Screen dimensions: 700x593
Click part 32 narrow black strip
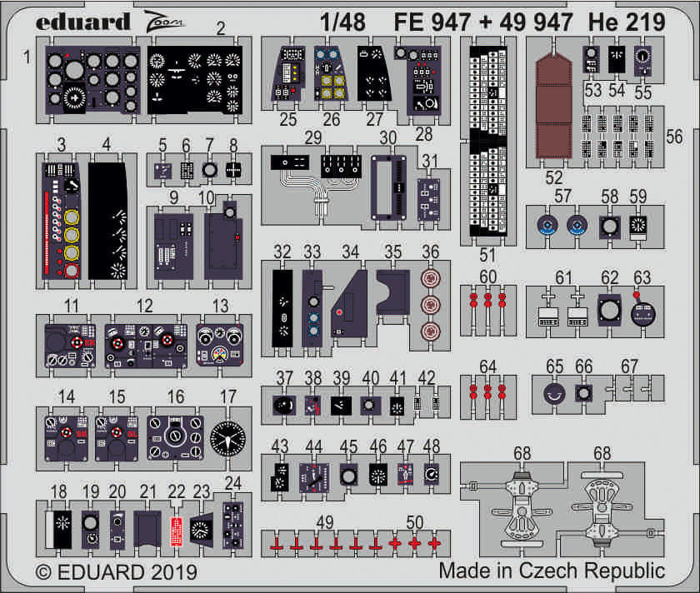click(282, 308)
